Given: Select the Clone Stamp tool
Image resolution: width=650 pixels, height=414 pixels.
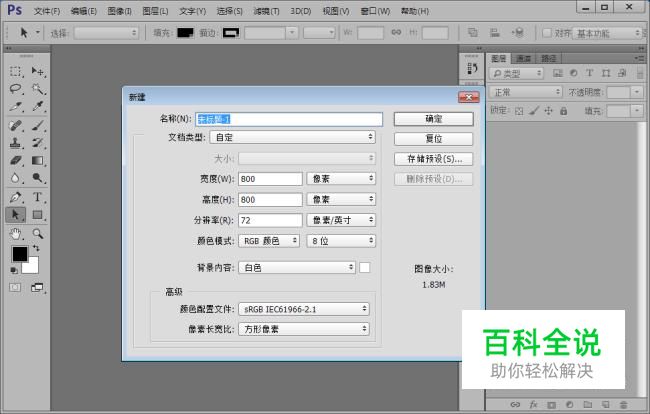Looking at the screenshot, I should 15,143.
